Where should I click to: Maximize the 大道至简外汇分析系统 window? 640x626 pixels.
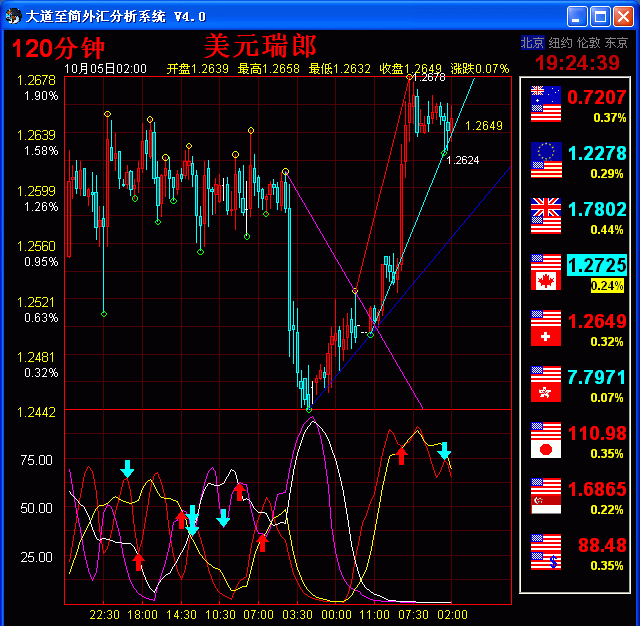tap(600, 17)
